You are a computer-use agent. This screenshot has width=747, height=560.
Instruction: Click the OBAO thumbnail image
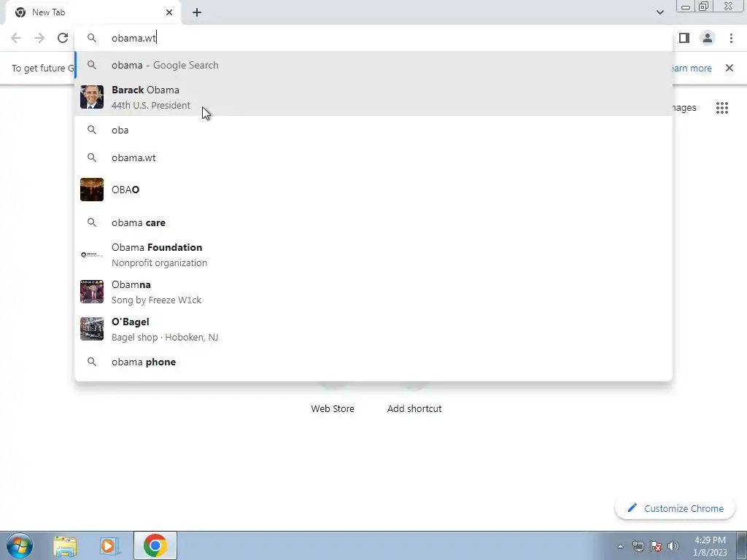(x=92, y=190)
